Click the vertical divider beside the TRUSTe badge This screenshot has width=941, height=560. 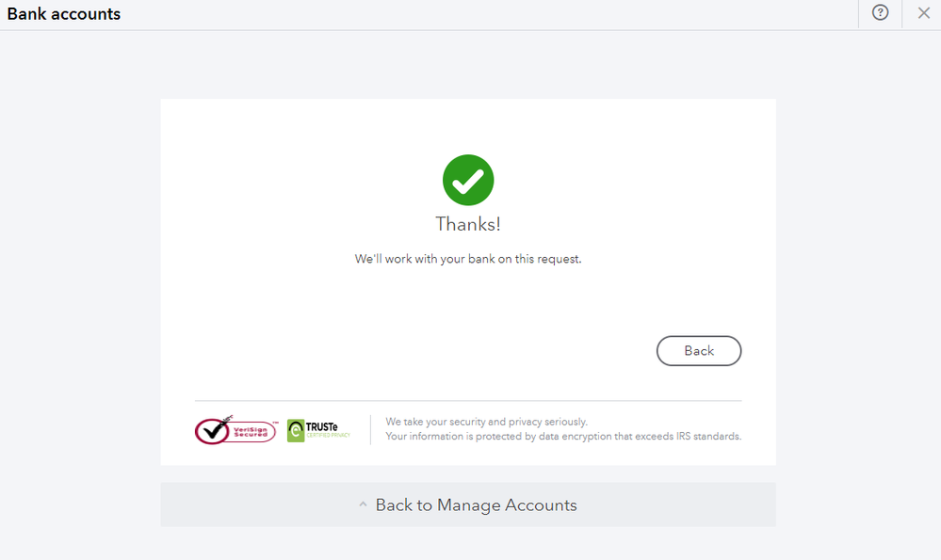click(x=370, y=430)
